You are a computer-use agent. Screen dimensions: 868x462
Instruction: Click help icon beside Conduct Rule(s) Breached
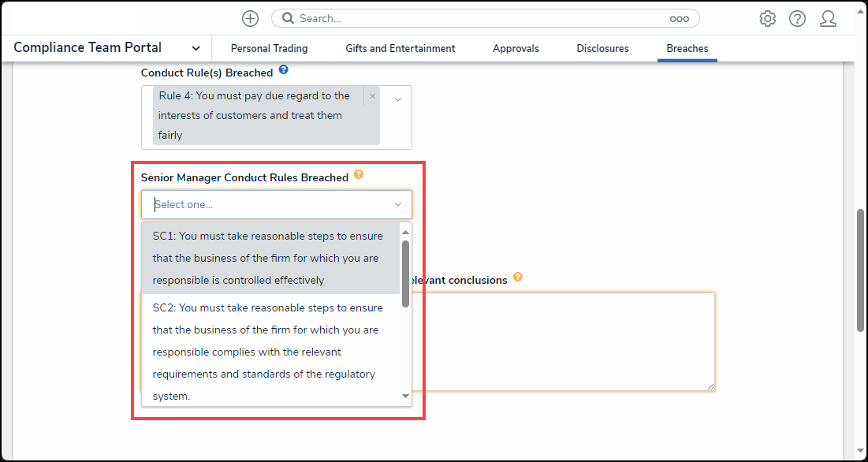point(284,70)
